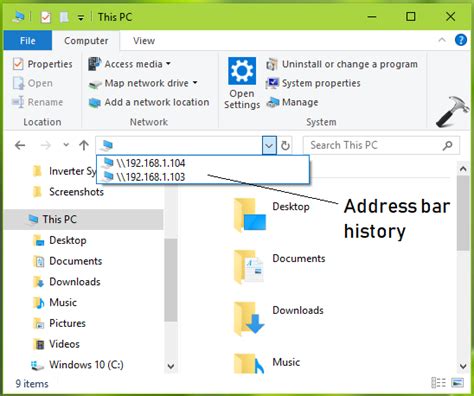This screenshot has height=396, width=474.
Task: Click the Access media icon
Action: 95,64
